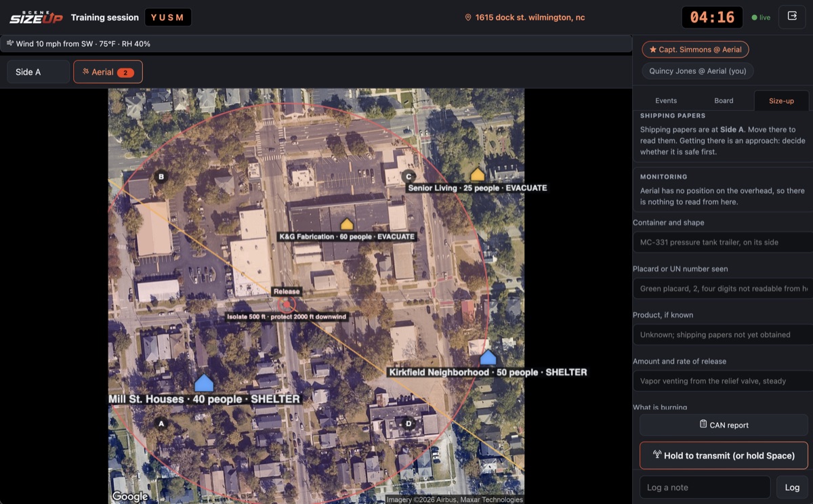
Task: Switch to the Aerial view
Action: (108, 72)
